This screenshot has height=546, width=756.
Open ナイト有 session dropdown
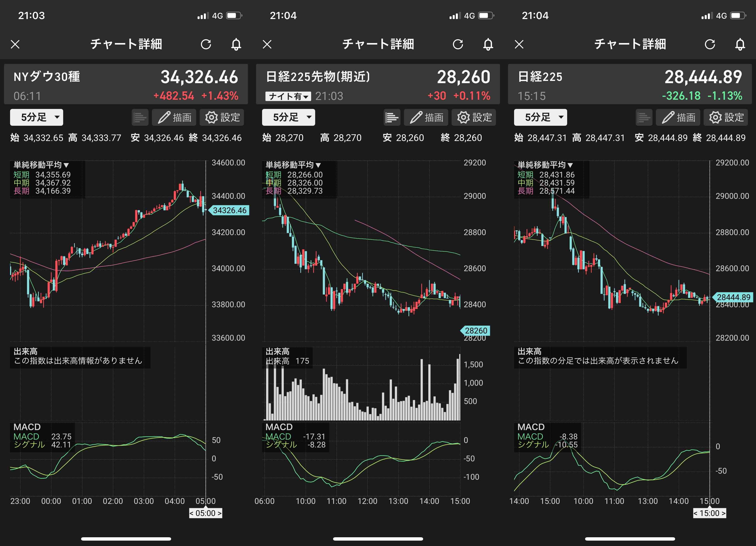pos(288,96)
